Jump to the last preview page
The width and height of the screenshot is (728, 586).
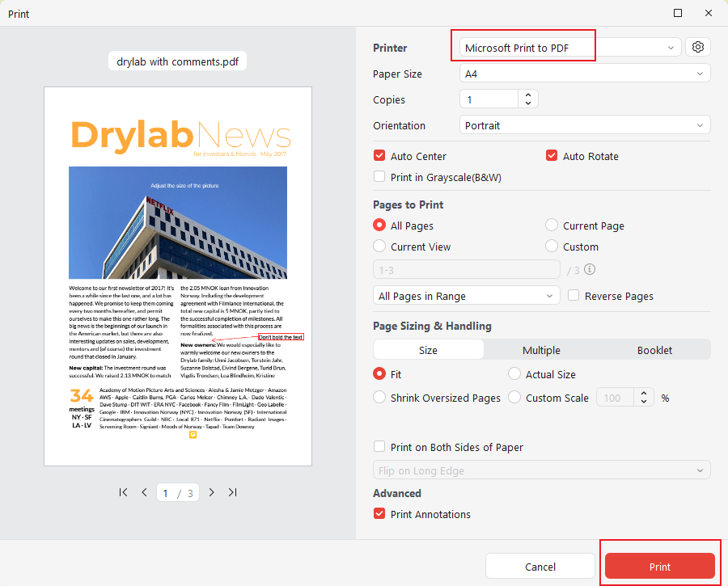pos(232,492)
